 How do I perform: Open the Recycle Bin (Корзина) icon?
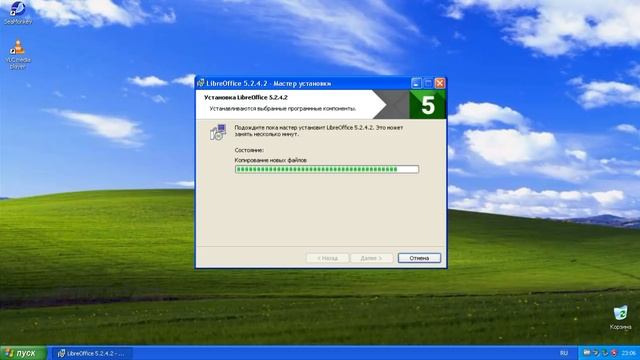click(620, 318)
